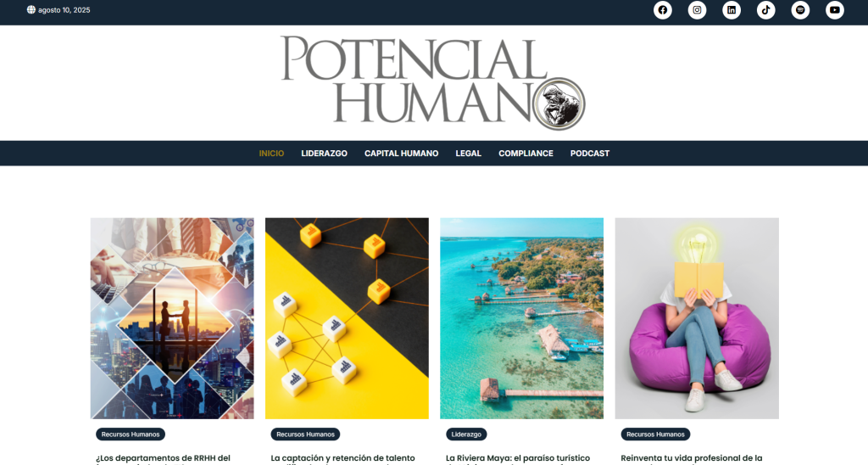The width and height of the screenshot is (868, 465).
Task: Open the PODCAST menu item
Action: coord(590,154)
